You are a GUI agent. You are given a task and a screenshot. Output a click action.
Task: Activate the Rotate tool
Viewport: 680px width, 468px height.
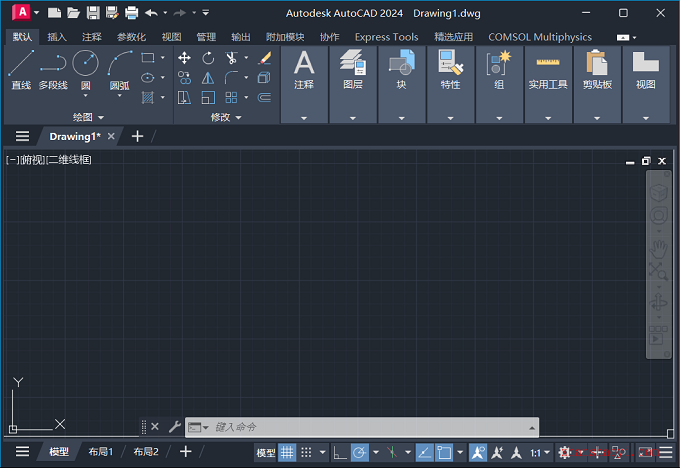point(208,58)
